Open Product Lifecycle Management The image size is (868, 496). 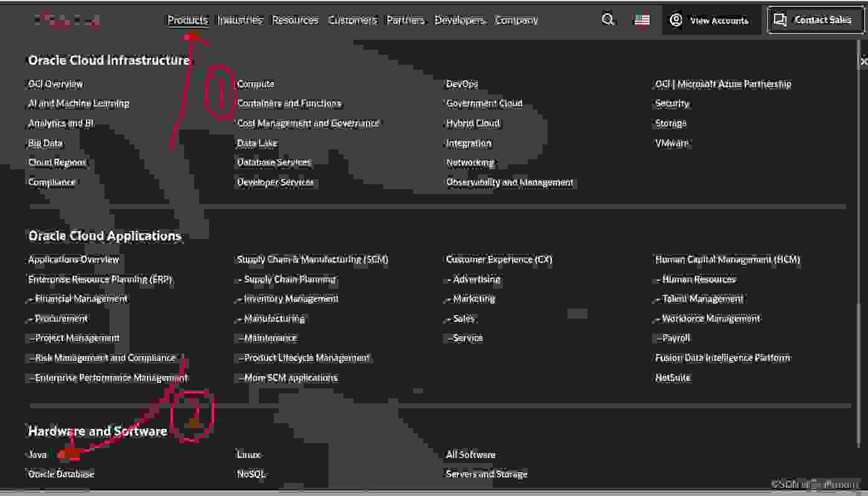[x=303, y=358]
